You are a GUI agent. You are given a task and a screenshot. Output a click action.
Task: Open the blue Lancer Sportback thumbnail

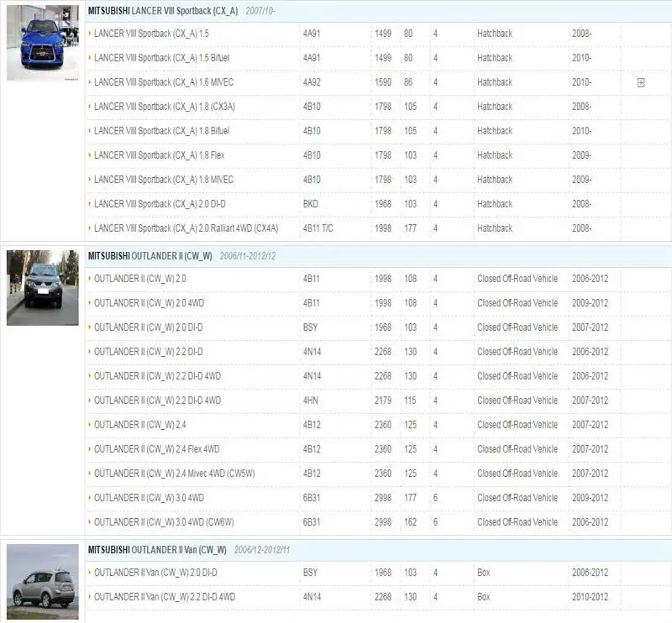[43, 43]
